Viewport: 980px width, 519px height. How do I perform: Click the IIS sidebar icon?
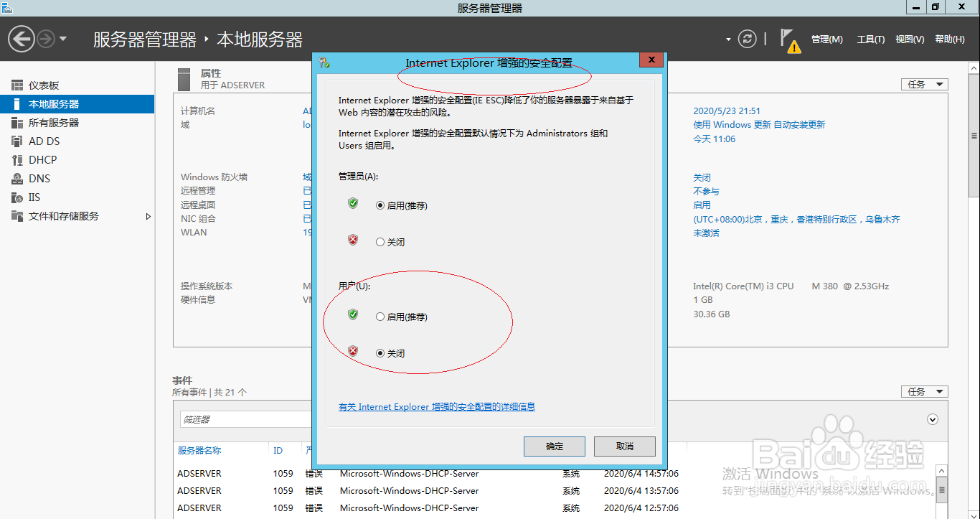[17, 197]
